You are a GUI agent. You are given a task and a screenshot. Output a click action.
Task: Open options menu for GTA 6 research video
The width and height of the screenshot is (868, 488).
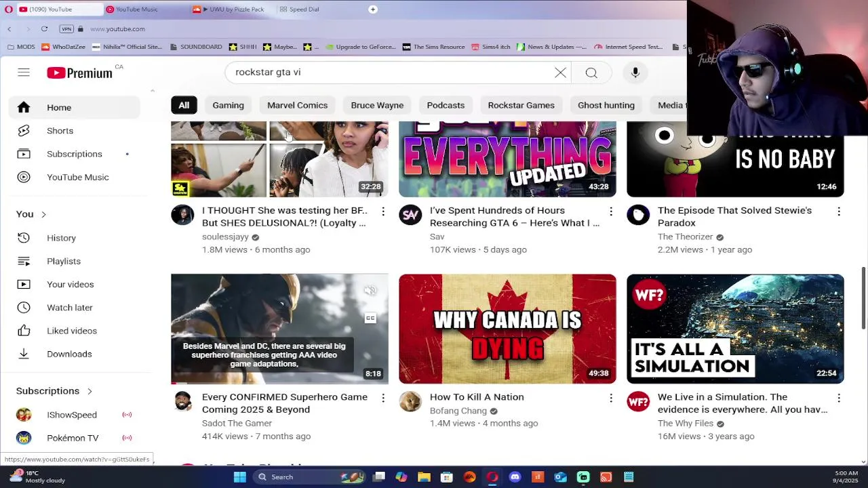click(611, 211)
